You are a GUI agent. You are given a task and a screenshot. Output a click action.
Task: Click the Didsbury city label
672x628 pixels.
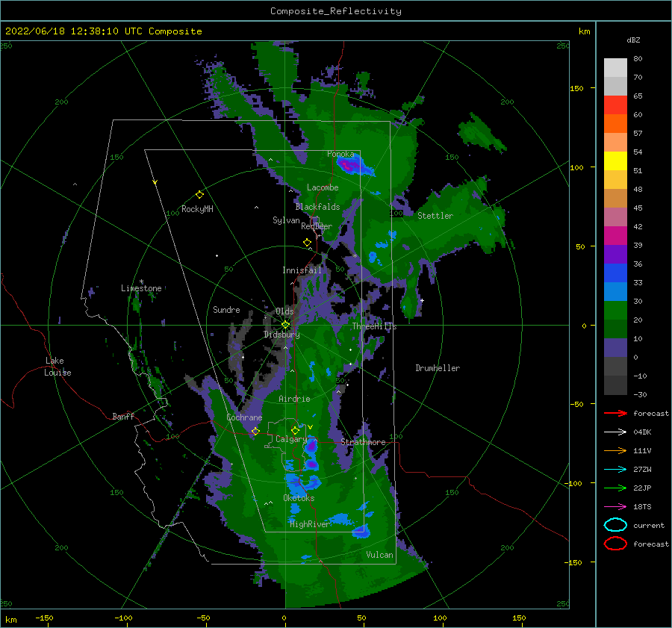coord(281,335)
